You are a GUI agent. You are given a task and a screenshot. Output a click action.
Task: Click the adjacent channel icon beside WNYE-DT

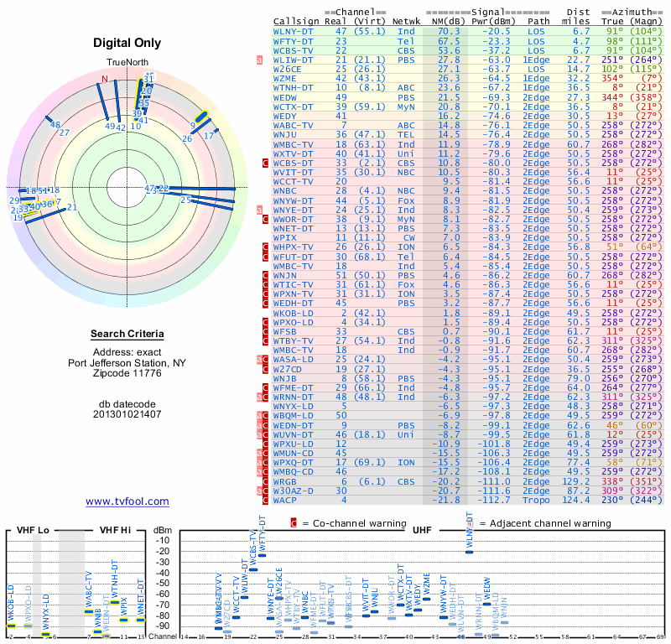[x=259, y=210]
